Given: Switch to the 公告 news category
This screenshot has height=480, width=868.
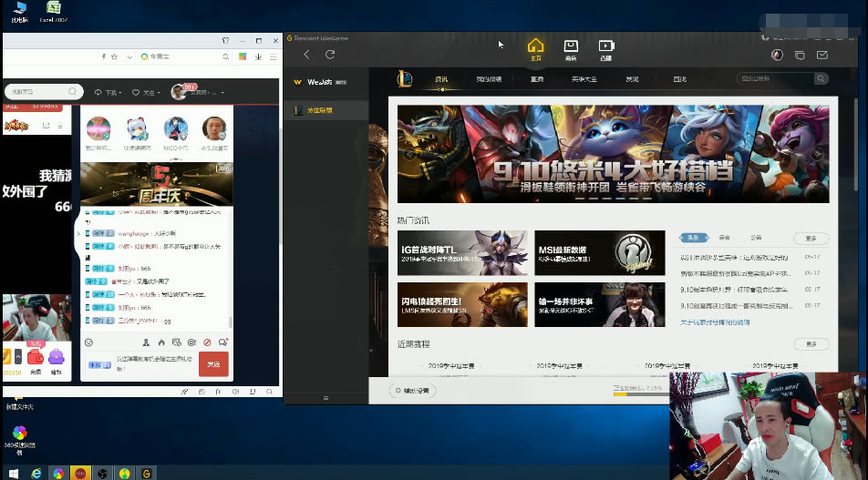Looking at the screenshot, I should [x=756, y=238].
